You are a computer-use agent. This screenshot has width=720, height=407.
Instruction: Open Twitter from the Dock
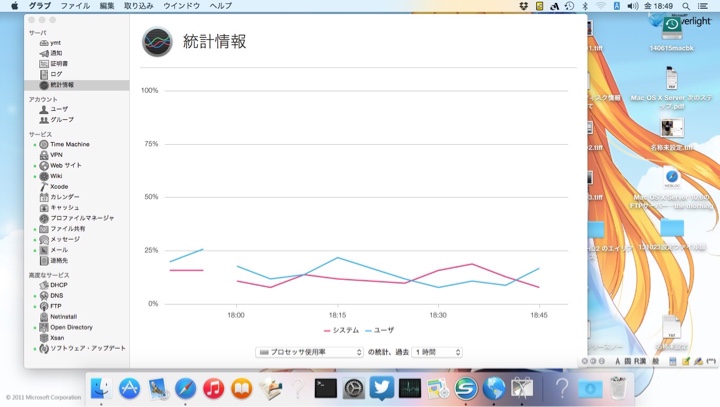pyautogui.click(x=382, y=389)
